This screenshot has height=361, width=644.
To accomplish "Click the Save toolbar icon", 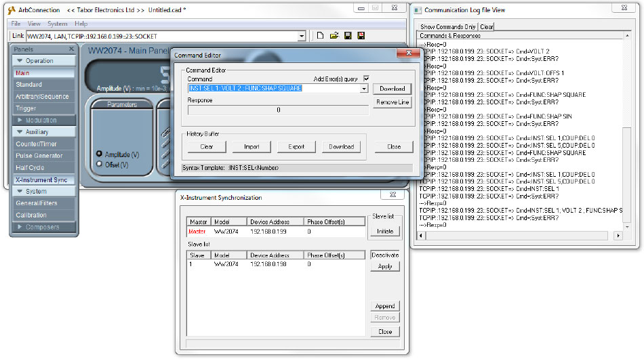I will pyautogui.click(x=348, y=36).
